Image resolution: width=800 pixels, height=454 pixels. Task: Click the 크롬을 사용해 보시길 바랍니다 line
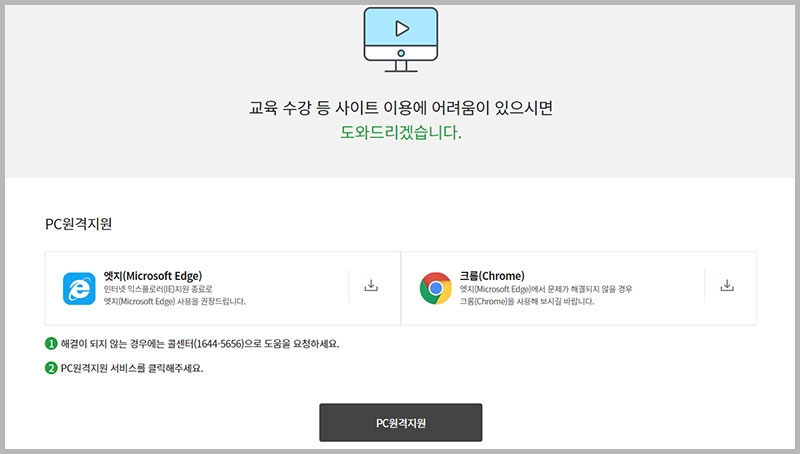527,301
